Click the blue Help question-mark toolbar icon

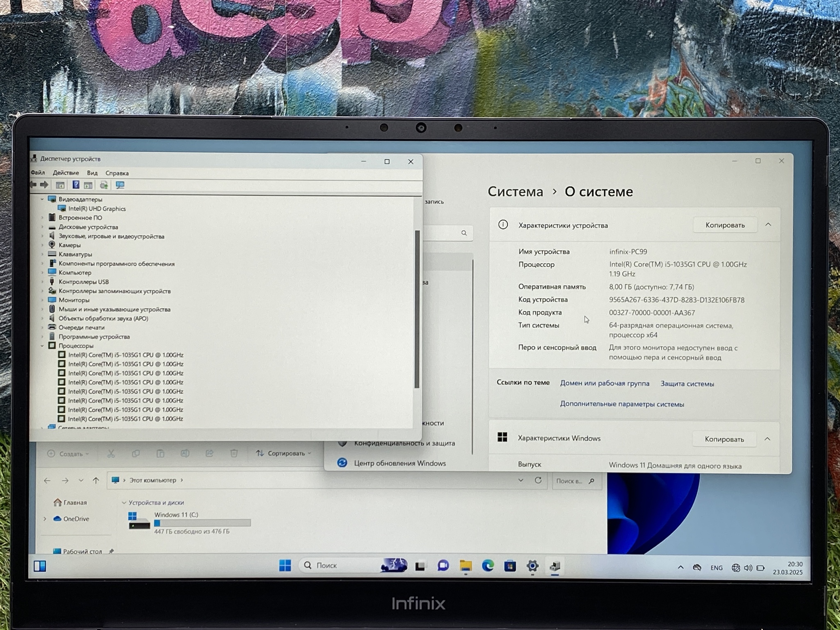pyautogui.click(x=76, y=185)
